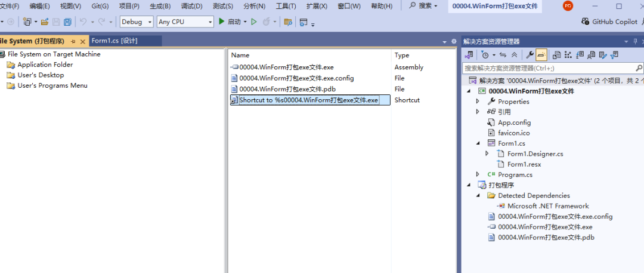Open the Custom Actions Editor icon
The image size is (644, 273).
point(603,55)
